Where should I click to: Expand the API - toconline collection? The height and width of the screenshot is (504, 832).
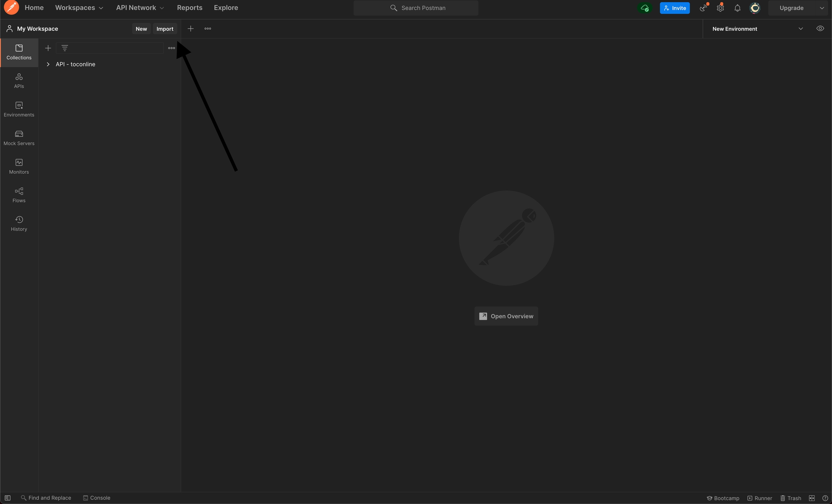click(48, 64)
